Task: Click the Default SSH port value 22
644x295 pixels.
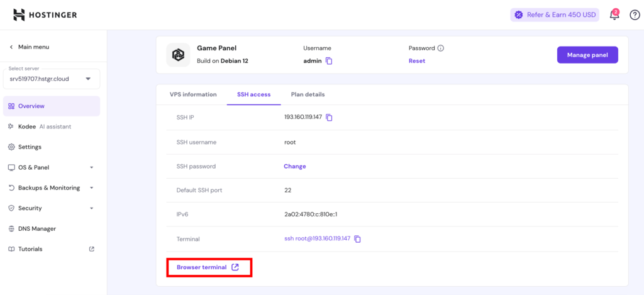Action: pos(287,191)
